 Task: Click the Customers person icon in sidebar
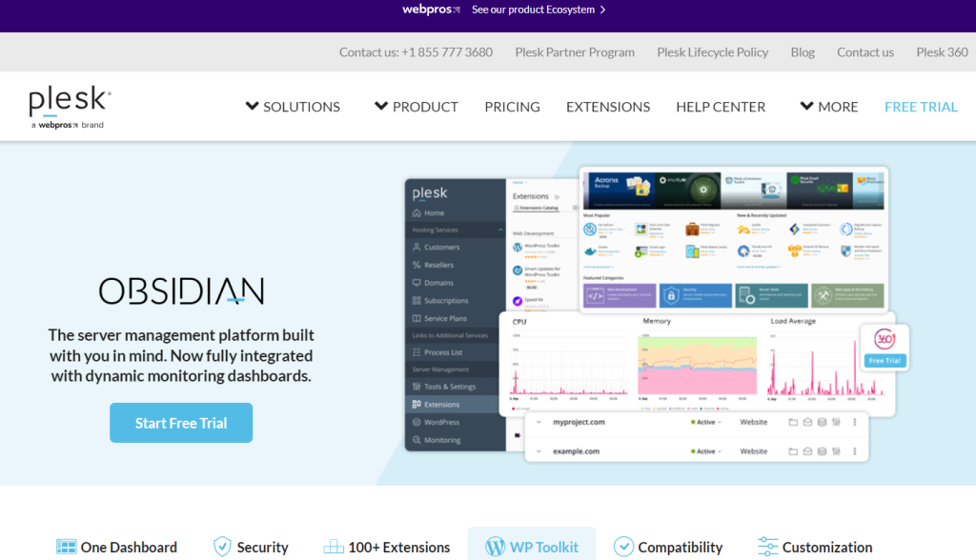[x=417, y=247]
